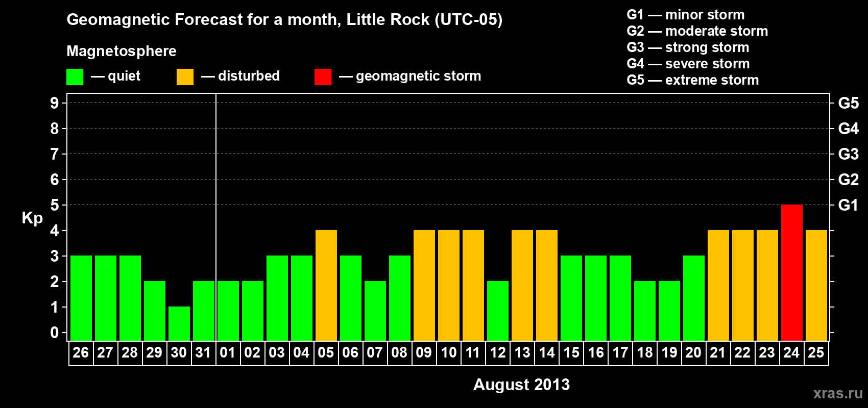Click the Kp value 9 on left axis
This screenshot has width=868, height=408.
[x=55, y=103]
